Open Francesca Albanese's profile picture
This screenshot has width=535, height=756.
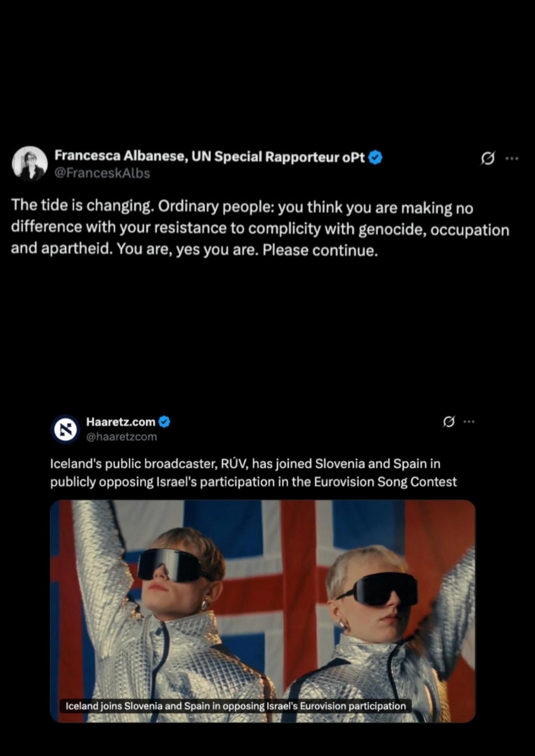(30, 164)
